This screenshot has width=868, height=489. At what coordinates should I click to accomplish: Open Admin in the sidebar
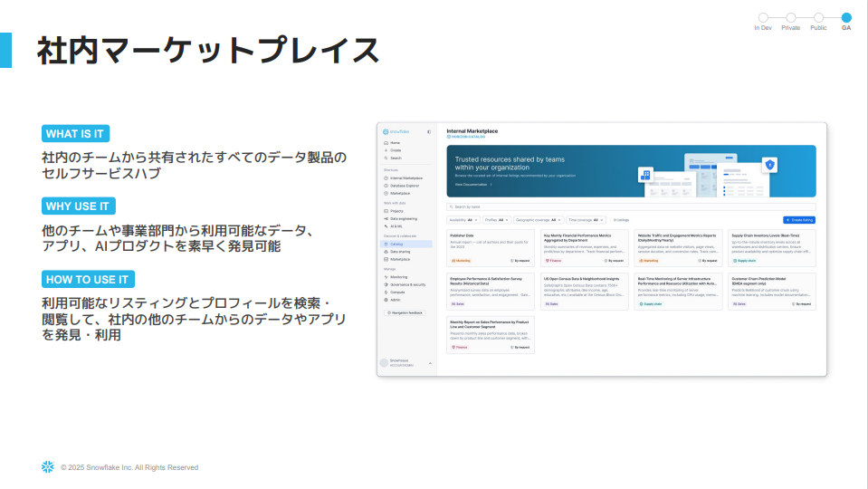(392, 300)
